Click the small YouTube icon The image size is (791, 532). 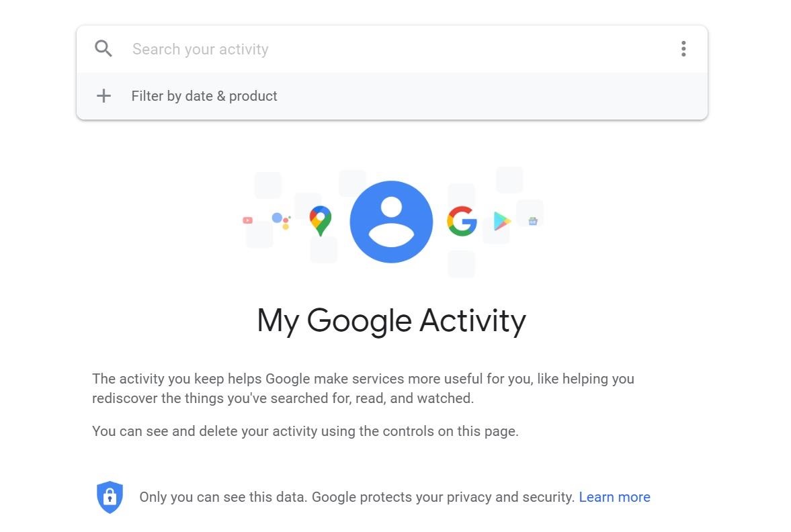(247, 220)
